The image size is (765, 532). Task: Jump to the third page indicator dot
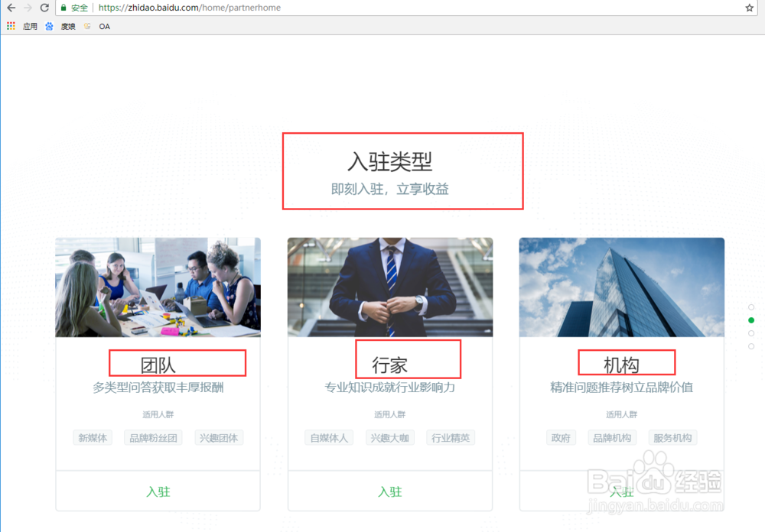coord(751,333)
